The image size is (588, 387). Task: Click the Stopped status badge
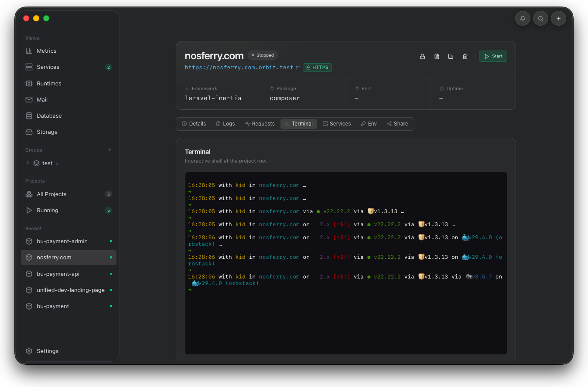tap(263, 55)
